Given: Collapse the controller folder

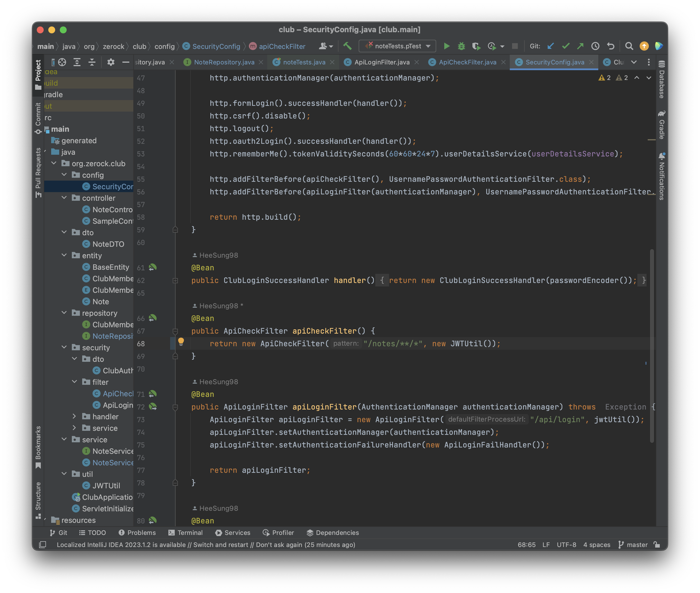Looking at the screenshot, I should 64,198.
